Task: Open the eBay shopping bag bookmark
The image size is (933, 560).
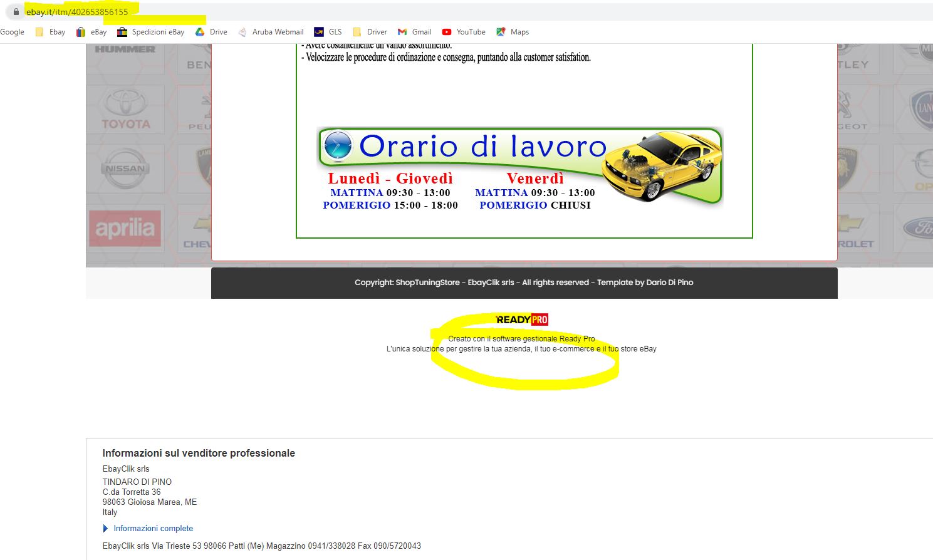Action: [x=91, y=32]
